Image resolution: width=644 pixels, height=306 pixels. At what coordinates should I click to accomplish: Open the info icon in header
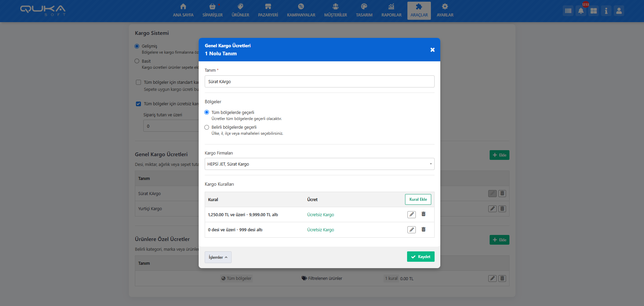(x=606, y=11)
